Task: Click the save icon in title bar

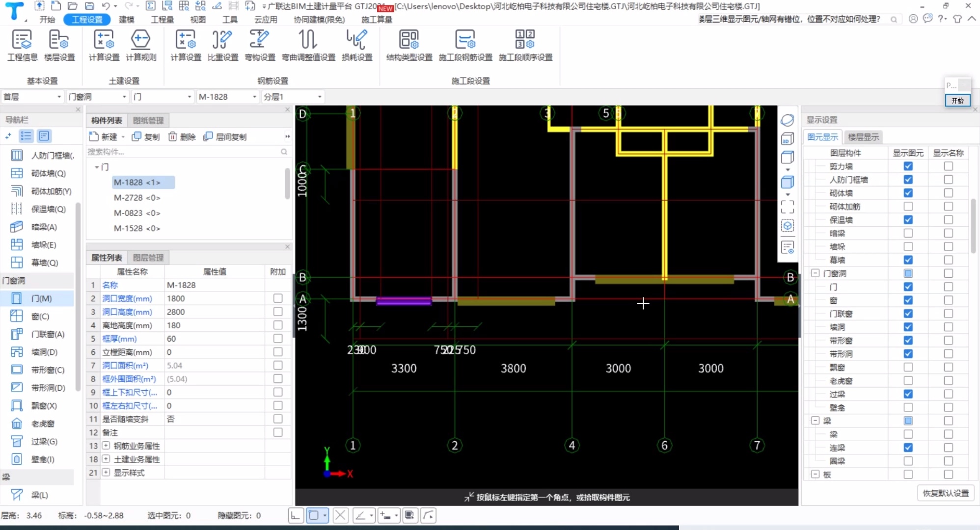Action: (x=89, y=6)
